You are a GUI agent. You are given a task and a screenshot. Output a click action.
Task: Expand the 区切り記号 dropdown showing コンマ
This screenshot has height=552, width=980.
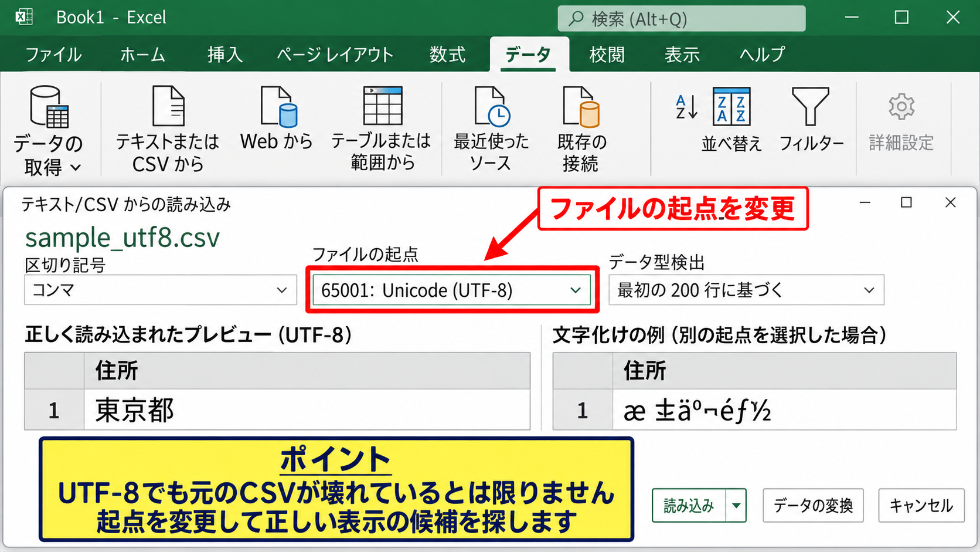point(161,290)
